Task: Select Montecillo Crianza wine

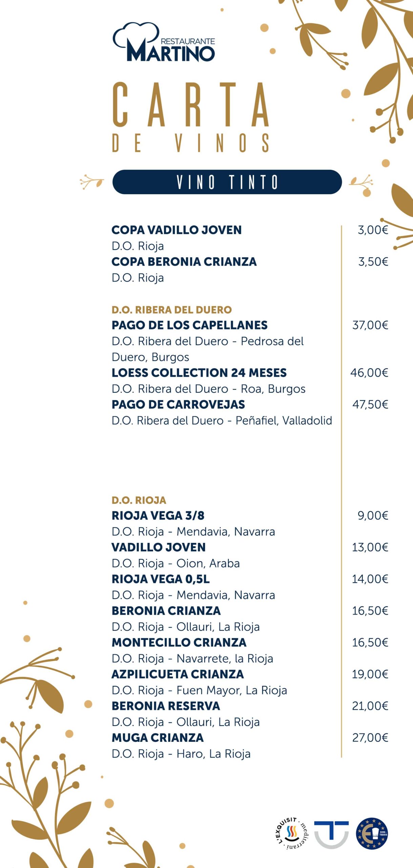Action: click(179, 643)
